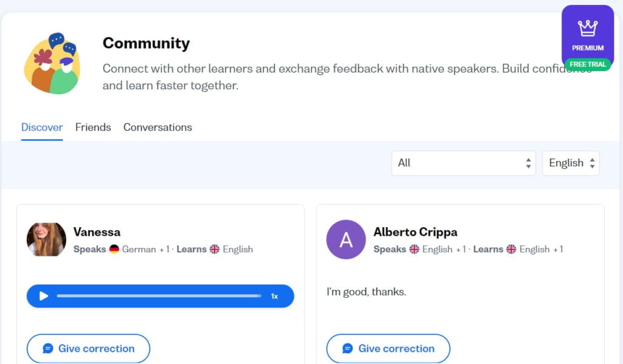Click the speech bubble icon on Vanessa's Give correction button
The height and width of the screenshot is (364, 623).
47,348
